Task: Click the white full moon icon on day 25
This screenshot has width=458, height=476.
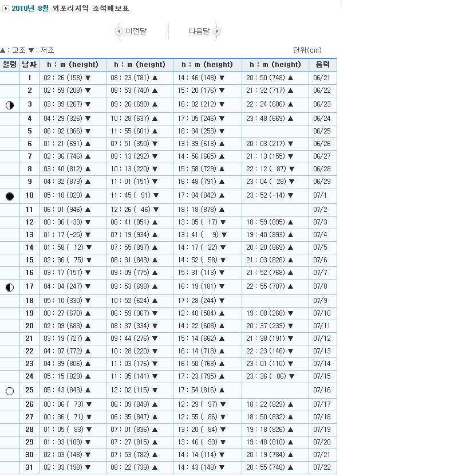Action: (x=10, y=391)
